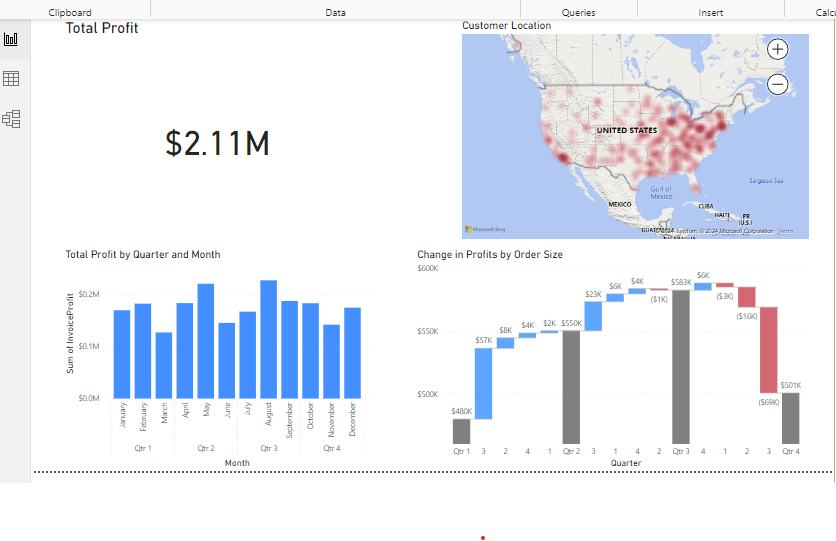This screenshot has width=836, height=541.
Task: Open the Terms link on the map
Action: tap(785, 231)
